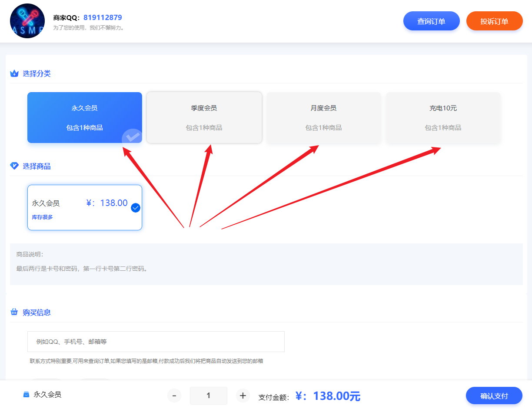Click the 库存很多 stock label
The image size is (532, 409).
[x=42, y=217]
